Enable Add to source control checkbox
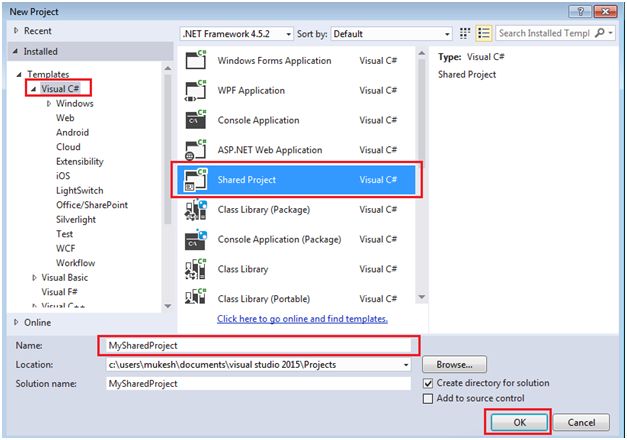The width and height of the screenshot is (627, 440). click(x=428, y=399)
